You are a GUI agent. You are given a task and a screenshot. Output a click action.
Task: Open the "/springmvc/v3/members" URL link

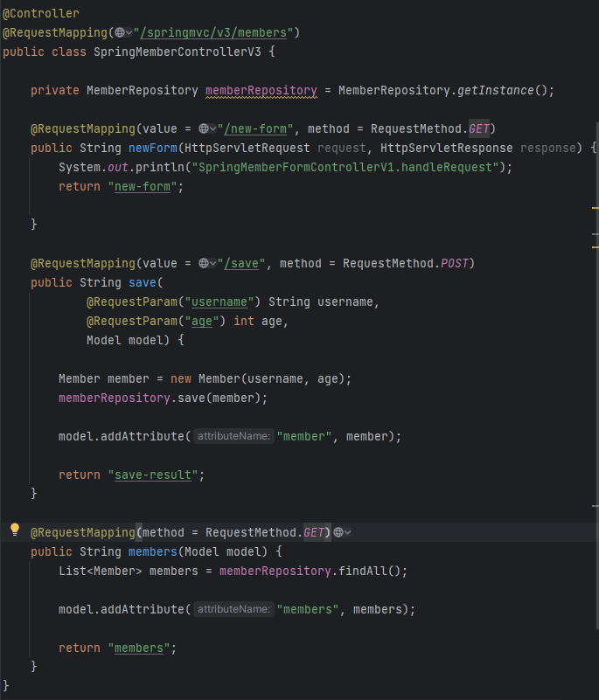pyautogui.click(x=213, y=33)
